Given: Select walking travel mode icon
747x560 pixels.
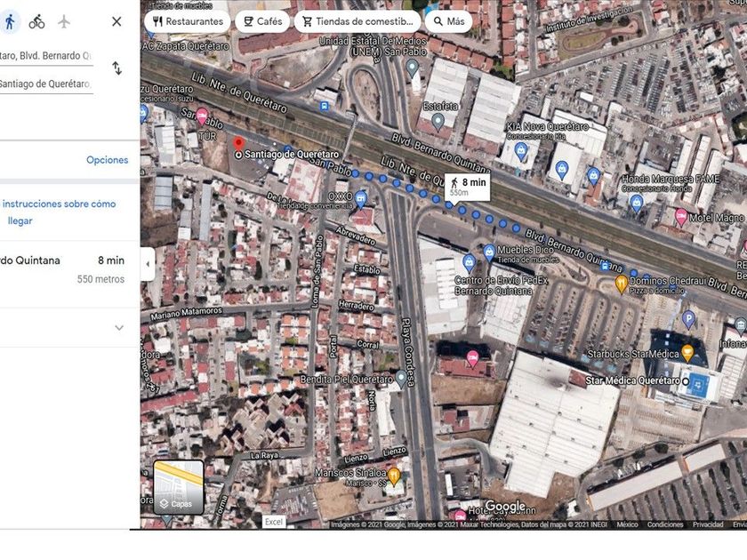Looking at the screenshot, I should pos(10,21).
